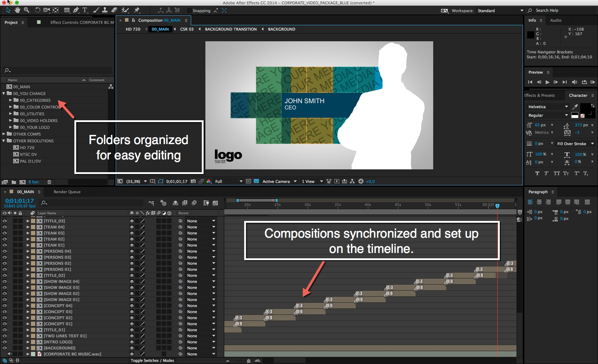Click the Puppet Pin tool
The height and width of the screenshot is (364, 598).
(x=137, y=10)
